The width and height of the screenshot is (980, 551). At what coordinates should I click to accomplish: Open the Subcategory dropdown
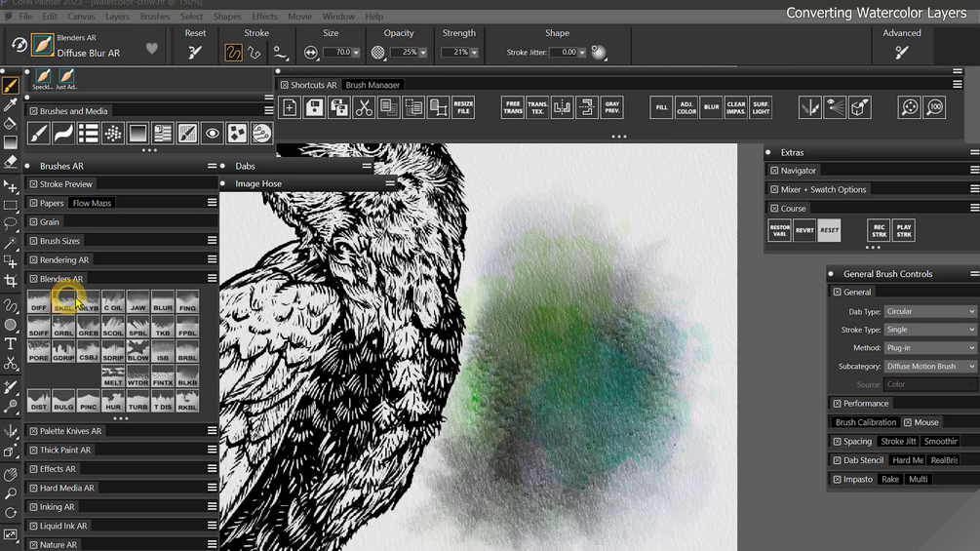[x=930, y=366]
